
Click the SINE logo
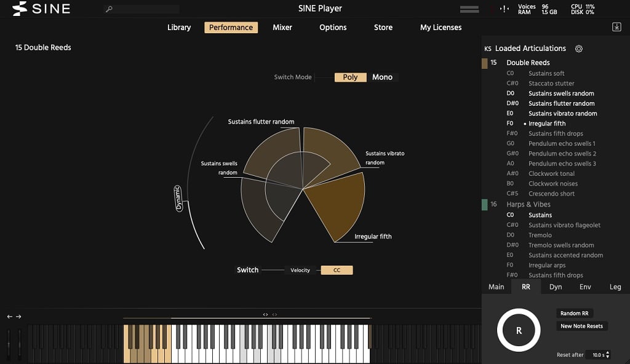[x=41, y=9]
